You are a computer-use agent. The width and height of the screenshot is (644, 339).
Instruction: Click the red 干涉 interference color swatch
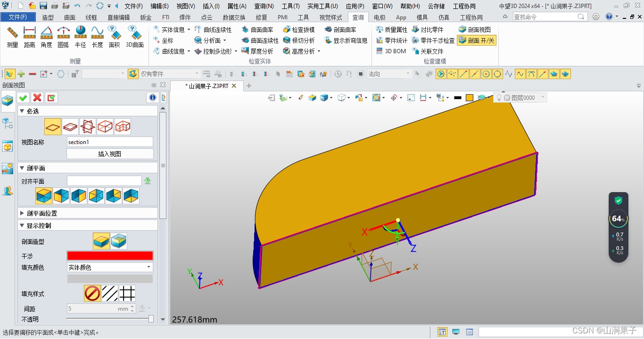click(109, 255)
